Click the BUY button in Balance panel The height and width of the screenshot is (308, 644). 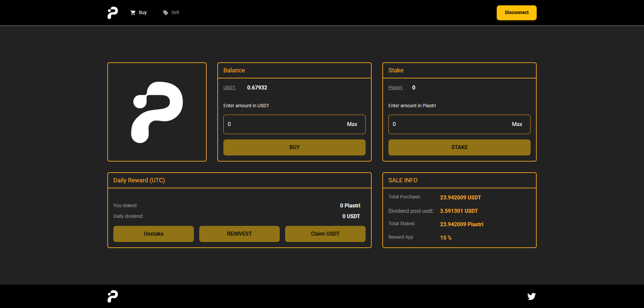point(294,147)
